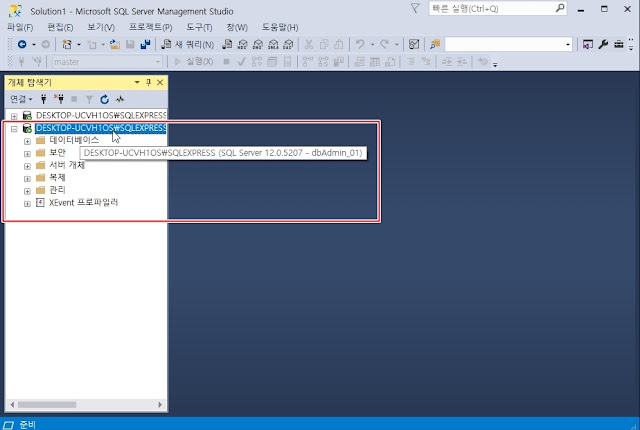Click the Connect Object Explorer plug icon
The height and width of the screenshot is (430, 640).
click(43, 99)
